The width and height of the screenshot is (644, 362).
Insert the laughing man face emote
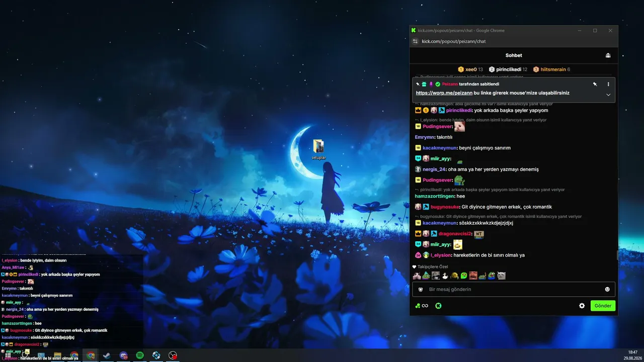[473, 276]
